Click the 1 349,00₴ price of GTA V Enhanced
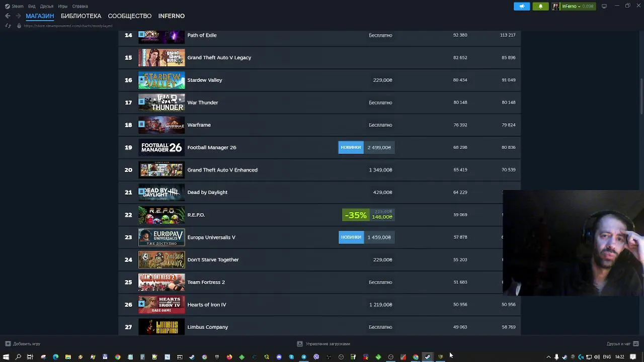644x362 pixels. click(x=380, y=170)
